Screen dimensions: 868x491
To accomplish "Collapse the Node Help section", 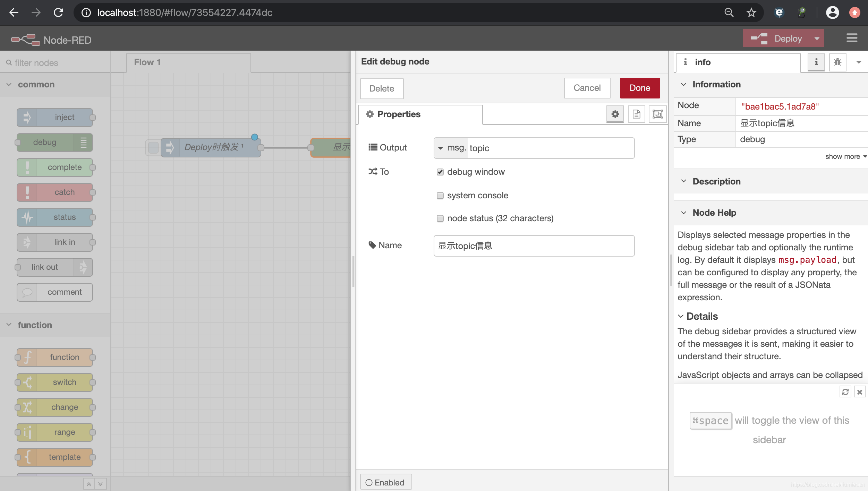I will (684, 212).
